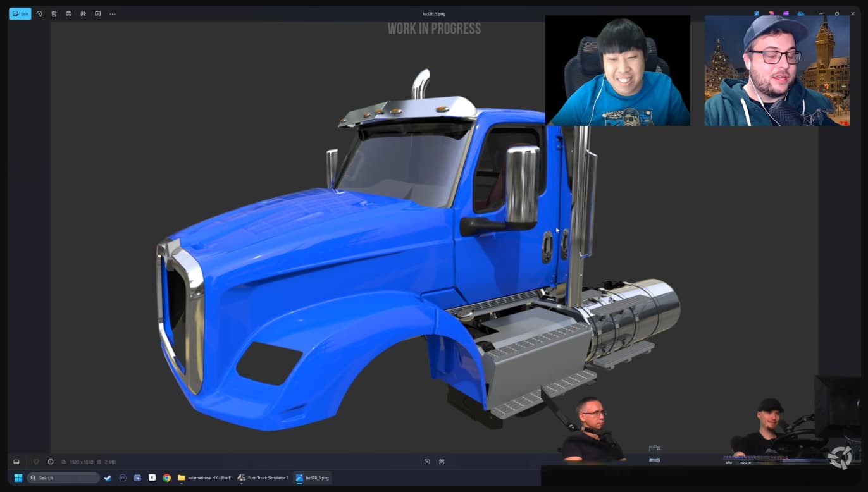The image size is (868, 492).
Task: Toggle the heart favorite icon
Action: pos(36,462)
